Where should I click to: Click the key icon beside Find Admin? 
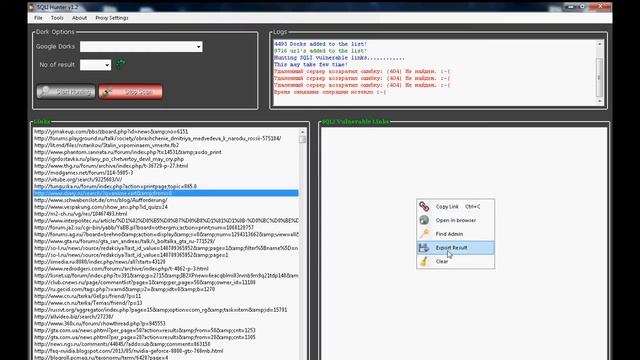click(x=424, y=234)
